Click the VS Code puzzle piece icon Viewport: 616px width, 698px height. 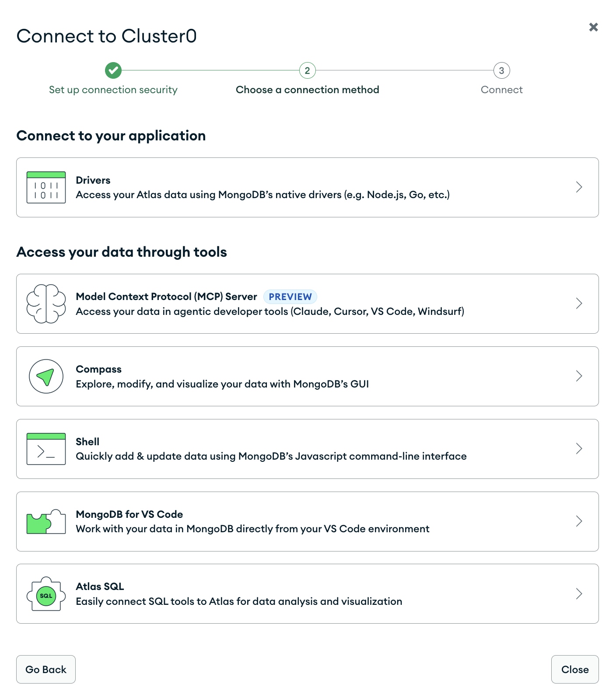46,521
